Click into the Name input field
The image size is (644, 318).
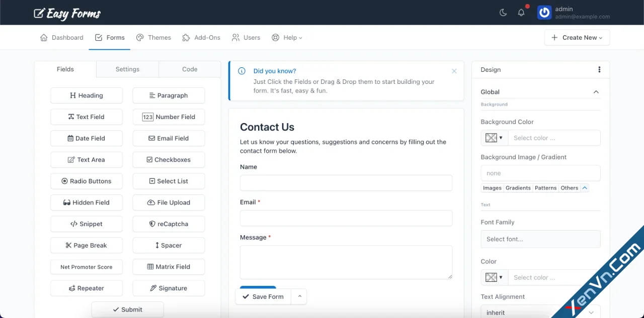pos(346,183)
